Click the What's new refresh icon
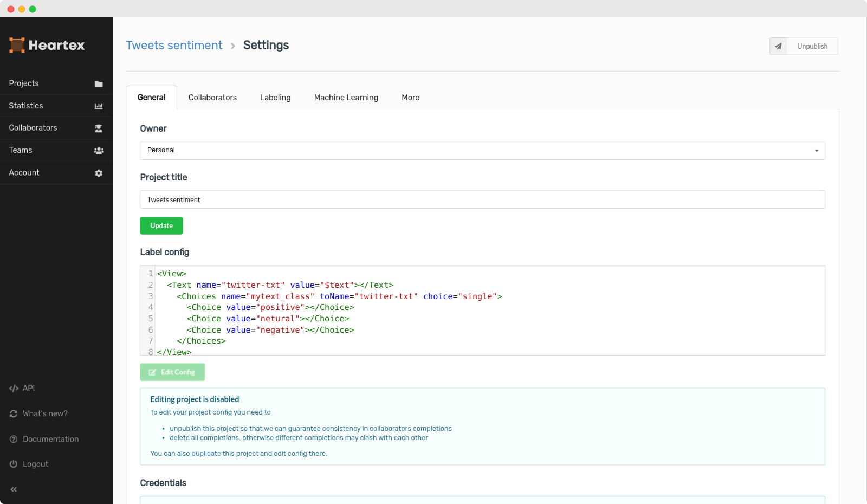 (x=14, y=413)
